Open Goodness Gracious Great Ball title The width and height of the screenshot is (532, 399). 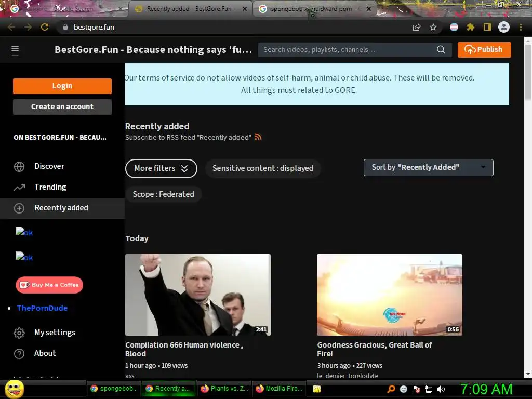[374, 349]
